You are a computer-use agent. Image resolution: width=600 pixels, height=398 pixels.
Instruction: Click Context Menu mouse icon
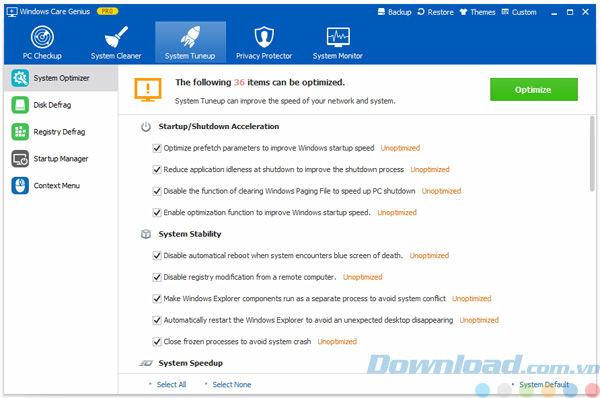[x=20, y=186]
